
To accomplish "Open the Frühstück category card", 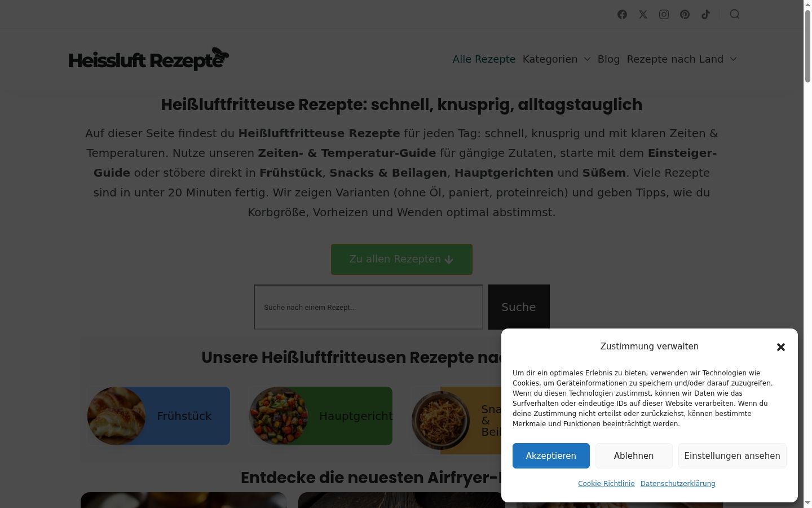I will coord(158,416).
